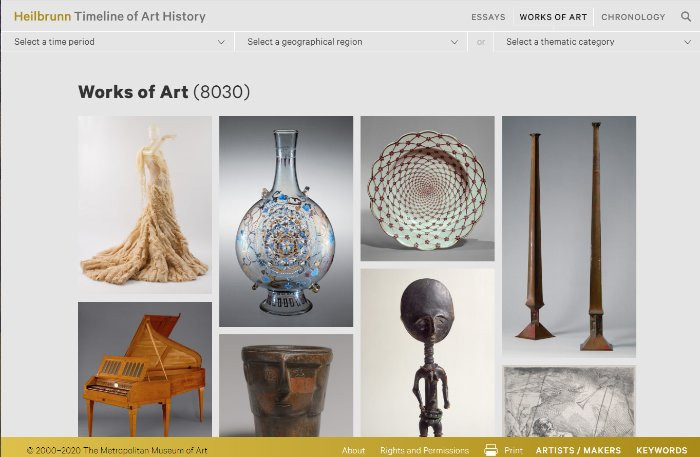Open the dark wooden figure sculpture thumbnail

click(x=427, y=353)
